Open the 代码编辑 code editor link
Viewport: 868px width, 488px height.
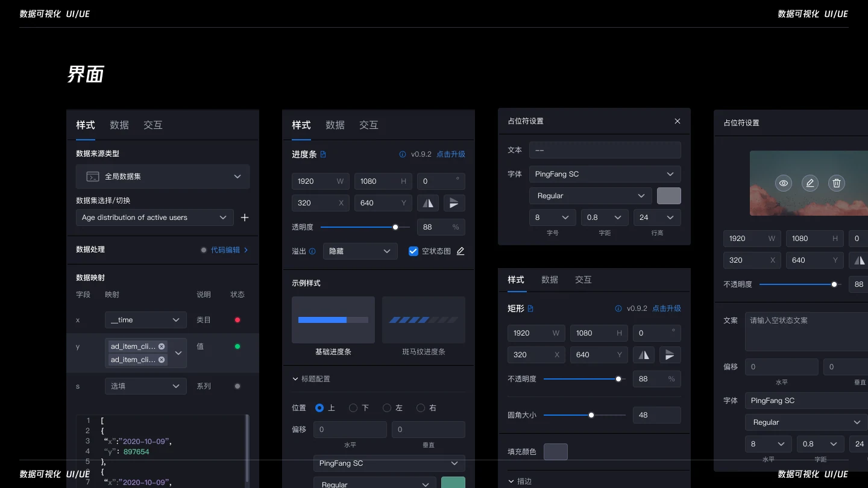[x=229, y=250]
